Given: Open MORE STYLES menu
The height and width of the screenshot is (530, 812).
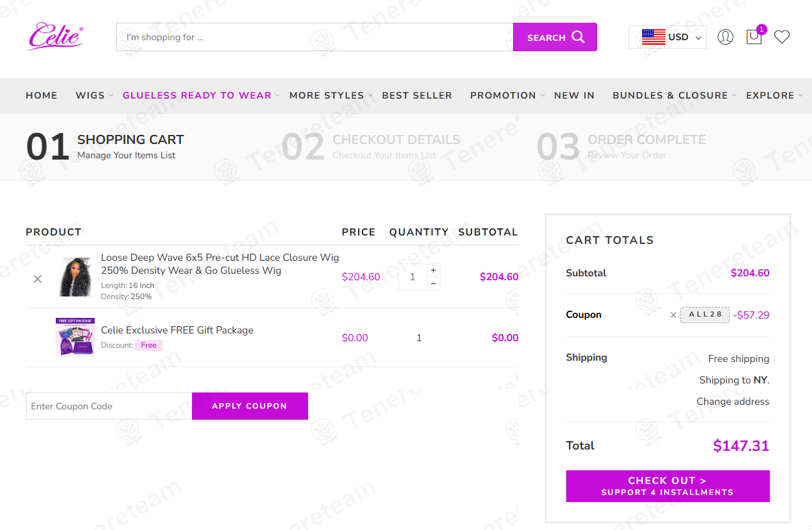Looking at the screenshot, I should click(326, 95).
